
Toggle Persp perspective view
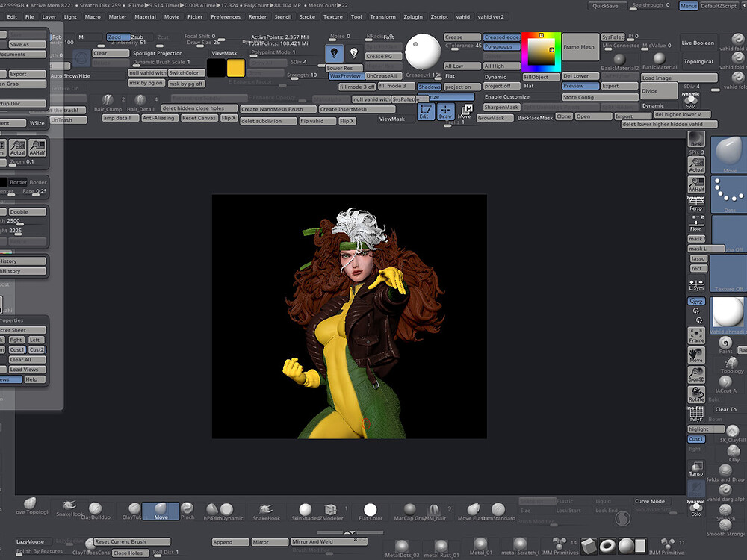[x=696, y=204]
